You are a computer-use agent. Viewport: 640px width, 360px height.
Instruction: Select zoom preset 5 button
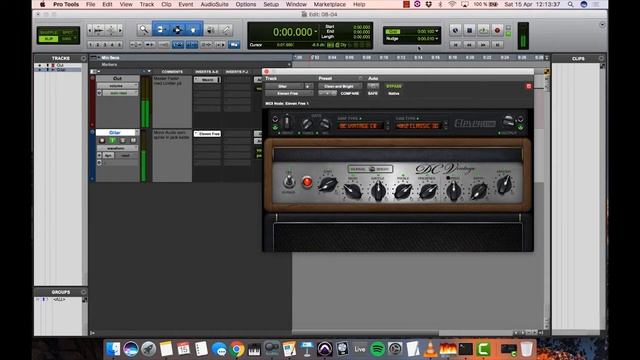point(120,44)
